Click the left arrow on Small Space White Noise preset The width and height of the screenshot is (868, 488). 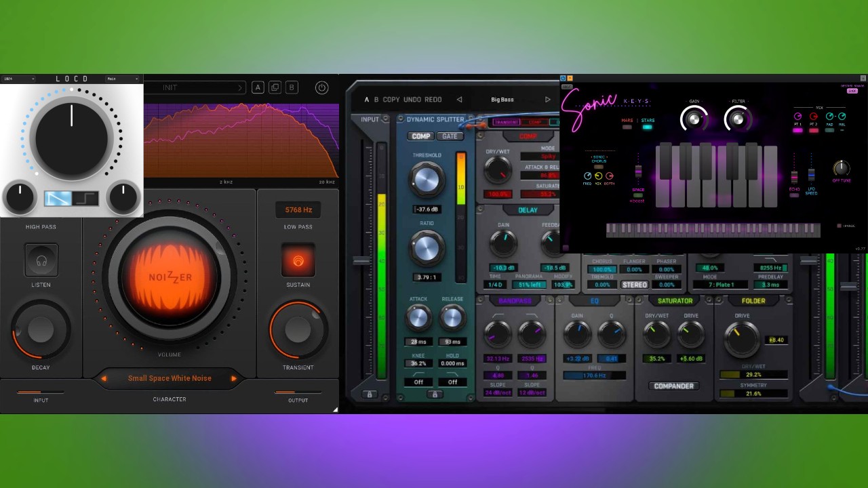103,378
